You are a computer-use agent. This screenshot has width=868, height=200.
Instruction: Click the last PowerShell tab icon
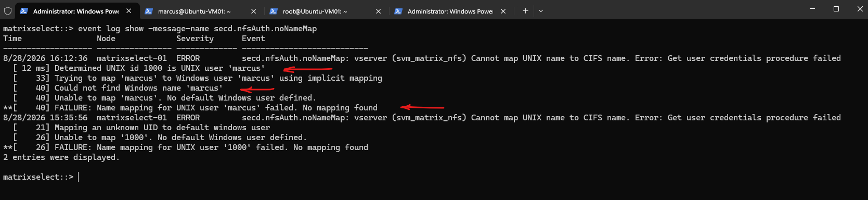point(398,11)
